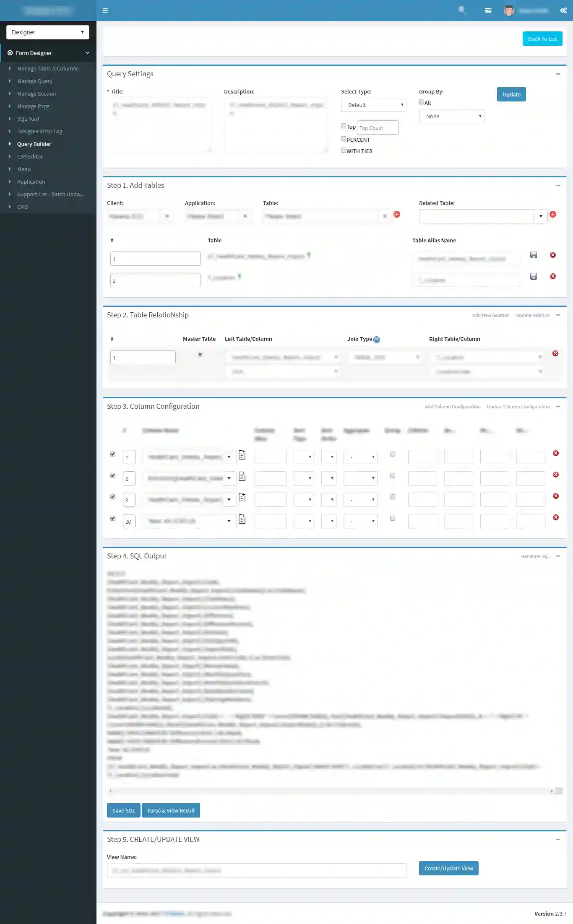Click the Join Type help icon
Image resolution: width=573 pixels, height=924 pixels.
[377, 340]
